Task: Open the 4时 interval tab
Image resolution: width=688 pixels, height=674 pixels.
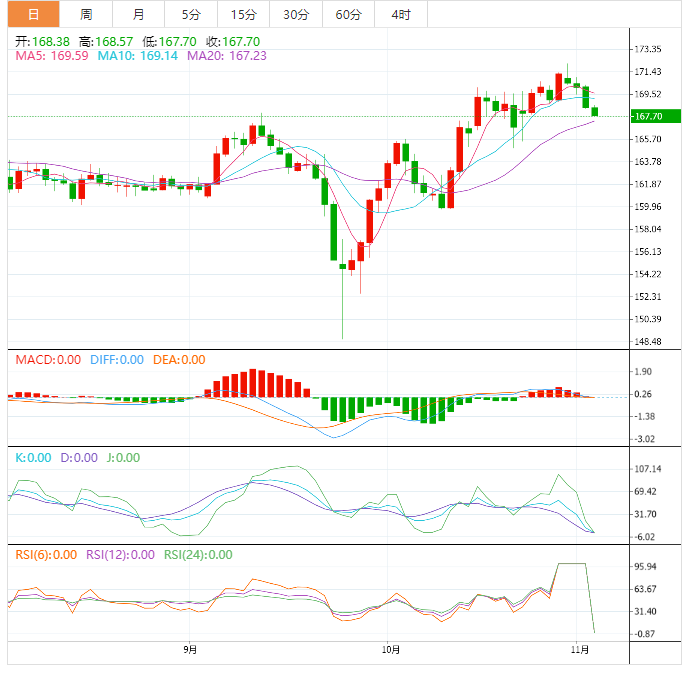Action: (401, 14)
